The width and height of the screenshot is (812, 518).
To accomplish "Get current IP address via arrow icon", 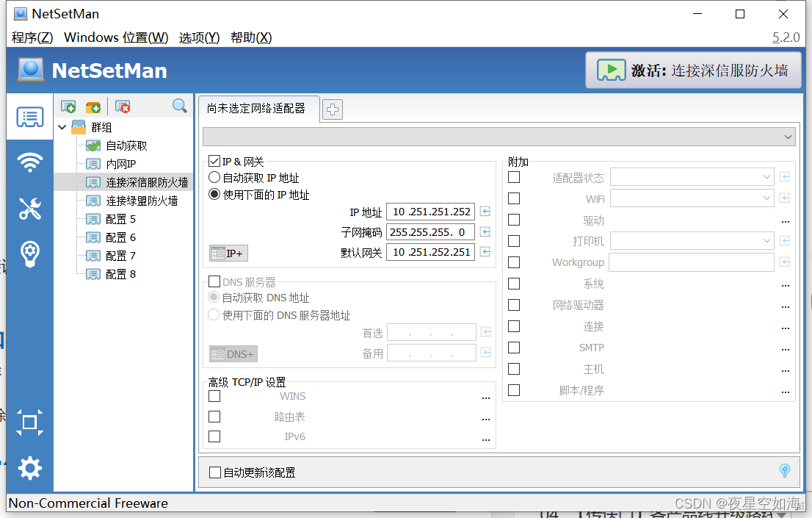I will tap(485, 211).
